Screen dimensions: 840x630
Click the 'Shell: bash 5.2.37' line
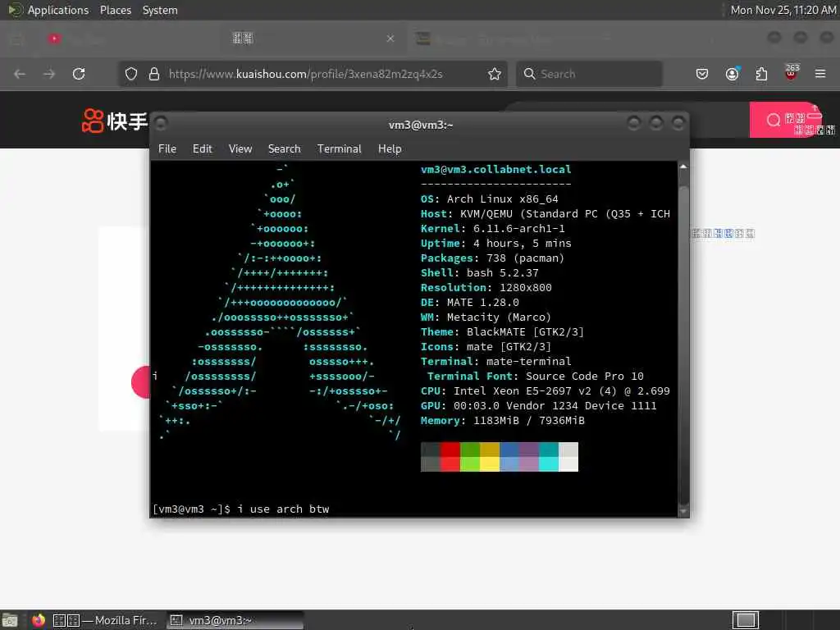click(479, 272)
